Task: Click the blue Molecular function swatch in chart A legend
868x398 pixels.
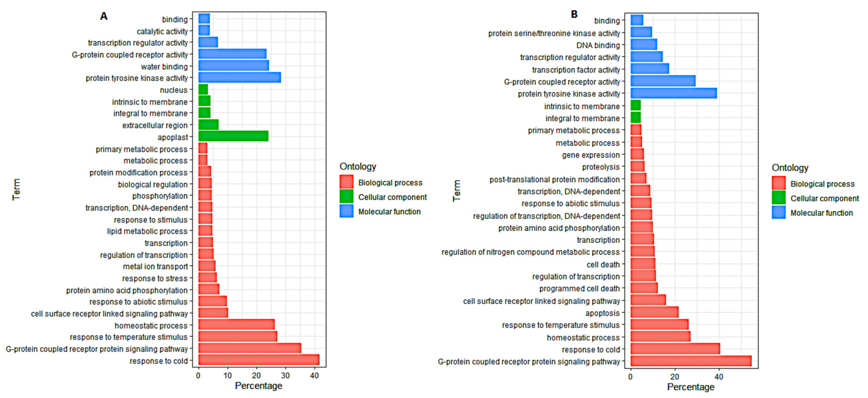Action: 346,211
